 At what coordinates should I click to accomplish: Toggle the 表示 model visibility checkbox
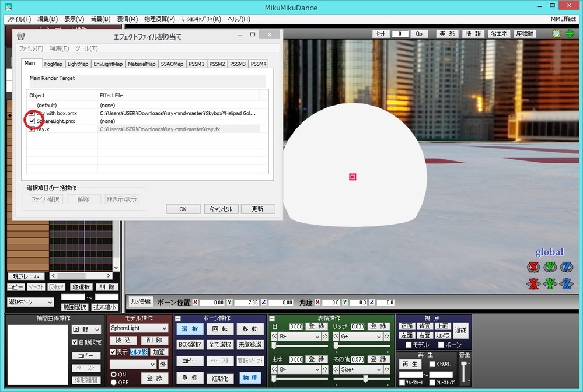(x=113, y=351)
